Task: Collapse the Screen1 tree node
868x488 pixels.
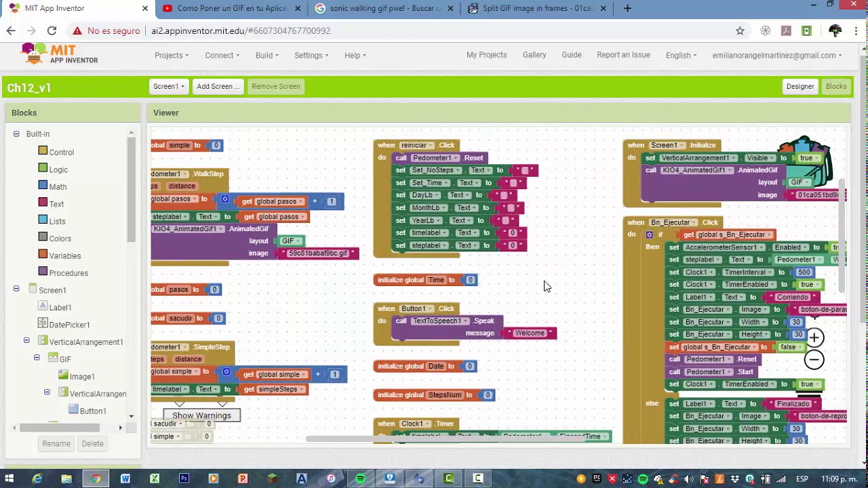Action: (16, 289)
